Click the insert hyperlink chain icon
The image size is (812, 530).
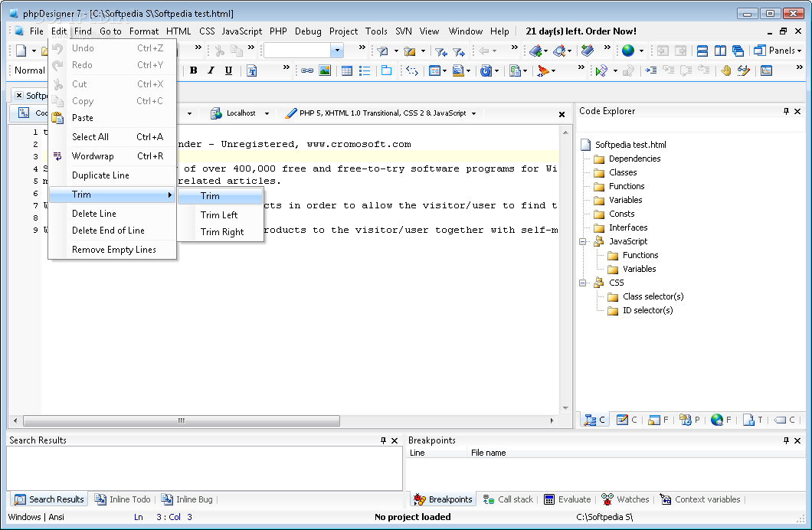[x=307, y=70]
